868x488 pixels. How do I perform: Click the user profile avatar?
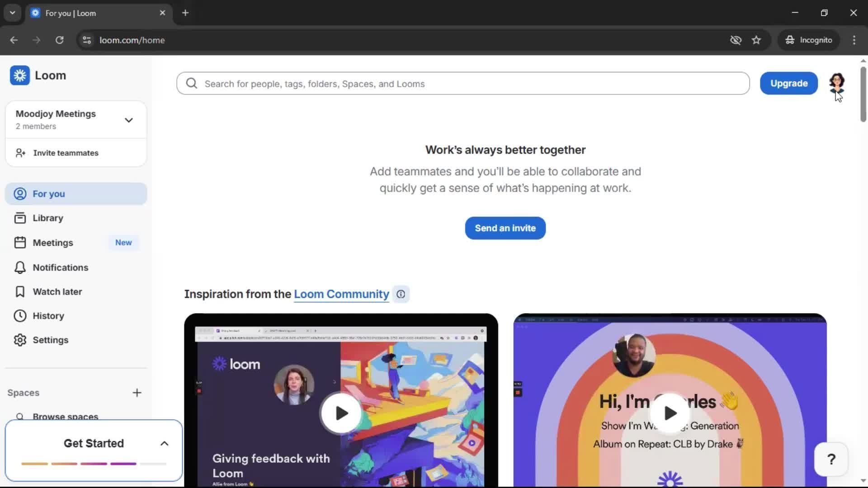point(836,82)
